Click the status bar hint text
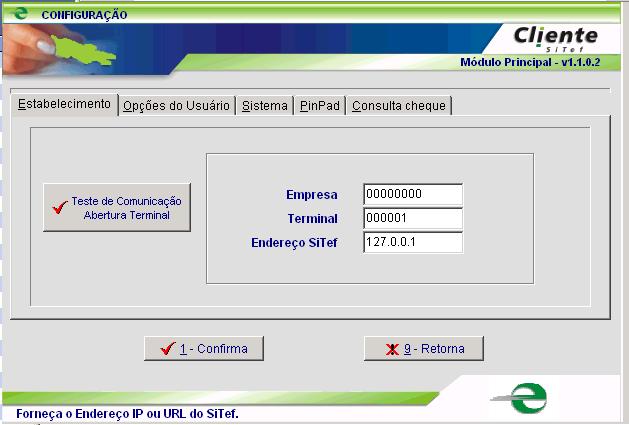This screenshot has height=425, width=629. click(127, 414)
